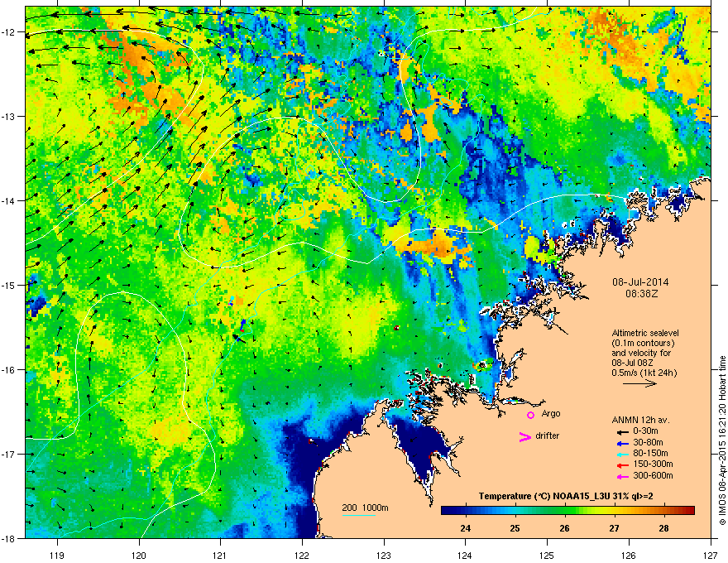Image resolution: width=728 pixels, height=563 pixels.
Task: Click the colorbar tick label 25
Action: point(515,528)
